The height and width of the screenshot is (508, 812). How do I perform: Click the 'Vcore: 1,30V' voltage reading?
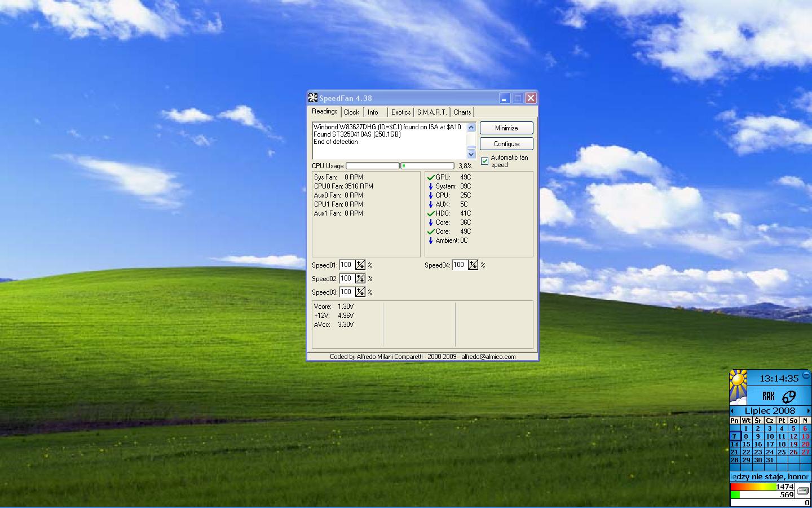[334, 306]
